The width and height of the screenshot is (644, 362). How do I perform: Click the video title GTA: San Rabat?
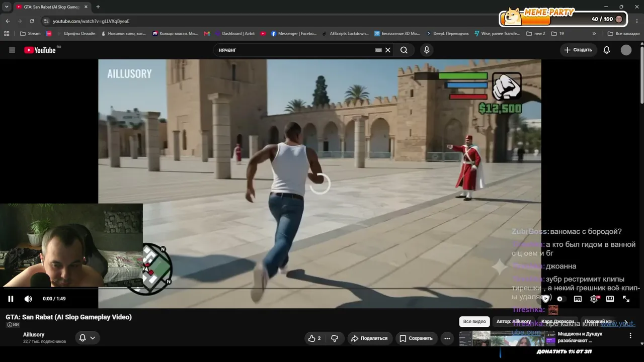68,317
